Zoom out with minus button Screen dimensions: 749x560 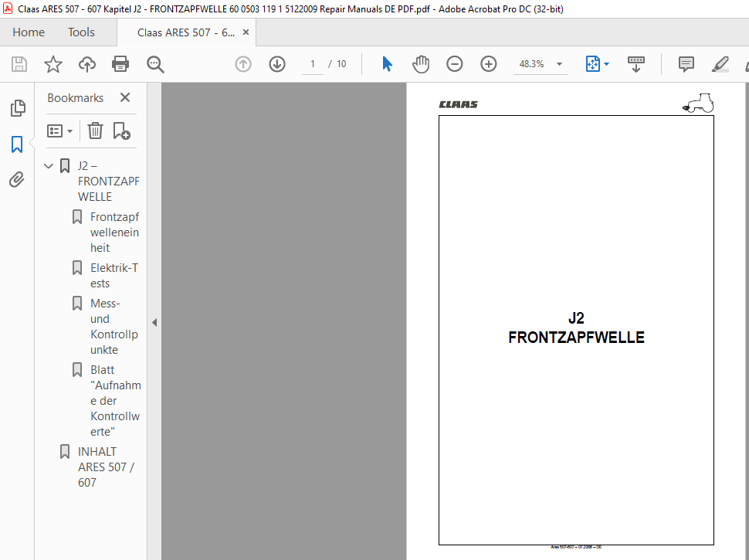[x=454, y=64]
